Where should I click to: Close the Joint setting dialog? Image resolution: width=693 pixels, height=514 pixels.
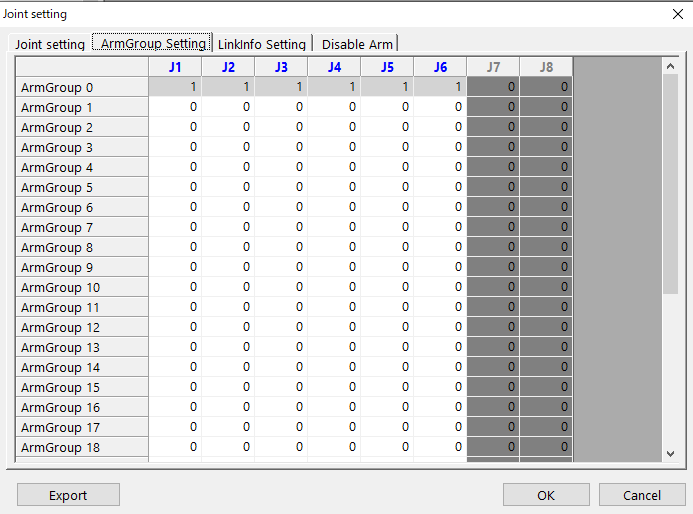coord(679,14)
